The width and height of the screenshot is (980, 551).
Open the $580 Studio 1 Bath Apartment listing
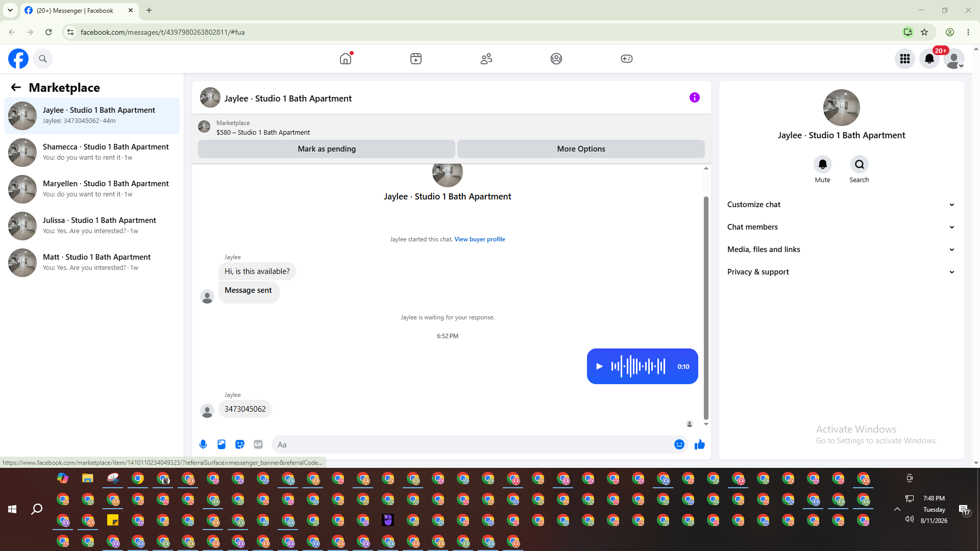(263, 132)
